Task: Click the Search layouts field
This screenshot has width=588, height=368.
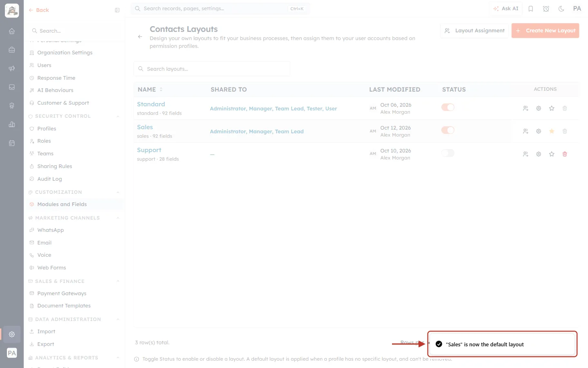Action: pos(212,69)
